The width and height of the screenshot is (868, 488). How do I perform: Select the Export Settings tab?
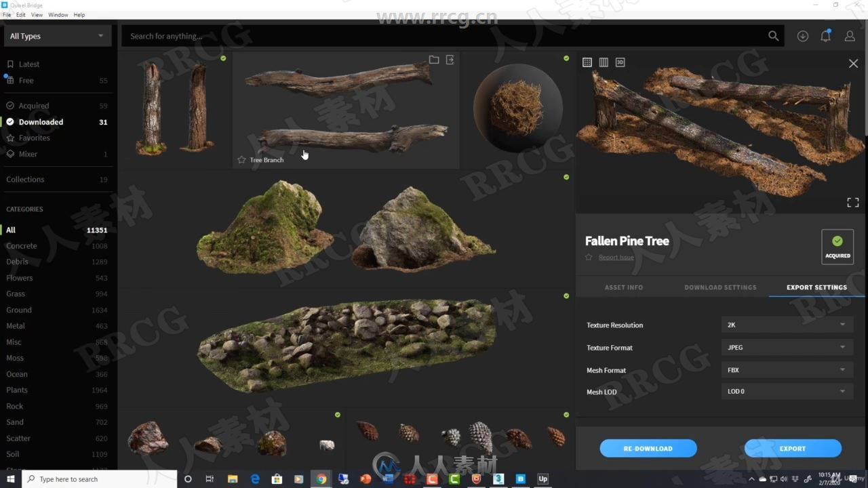[816, 287]
